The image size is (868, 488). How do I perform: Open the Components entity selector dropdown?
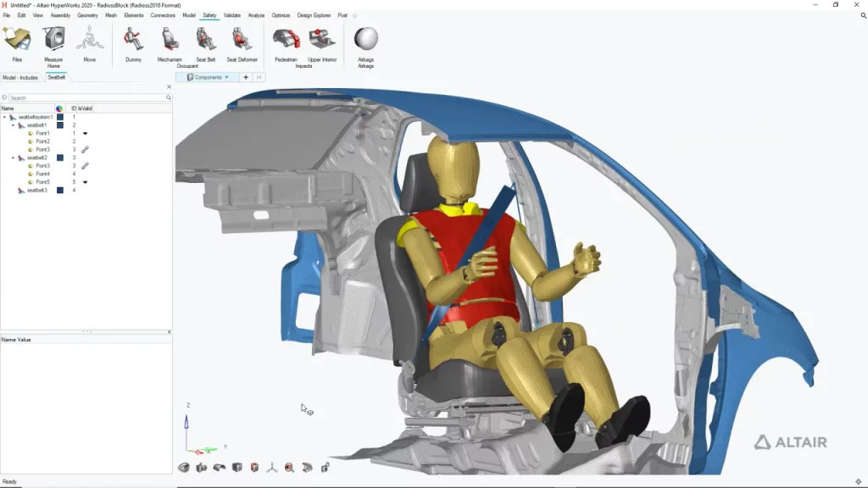coord(225,76)
